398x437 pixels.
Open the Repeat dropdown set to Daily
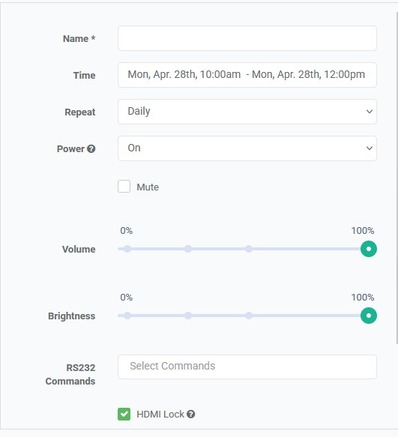click(x=247, y=112)
